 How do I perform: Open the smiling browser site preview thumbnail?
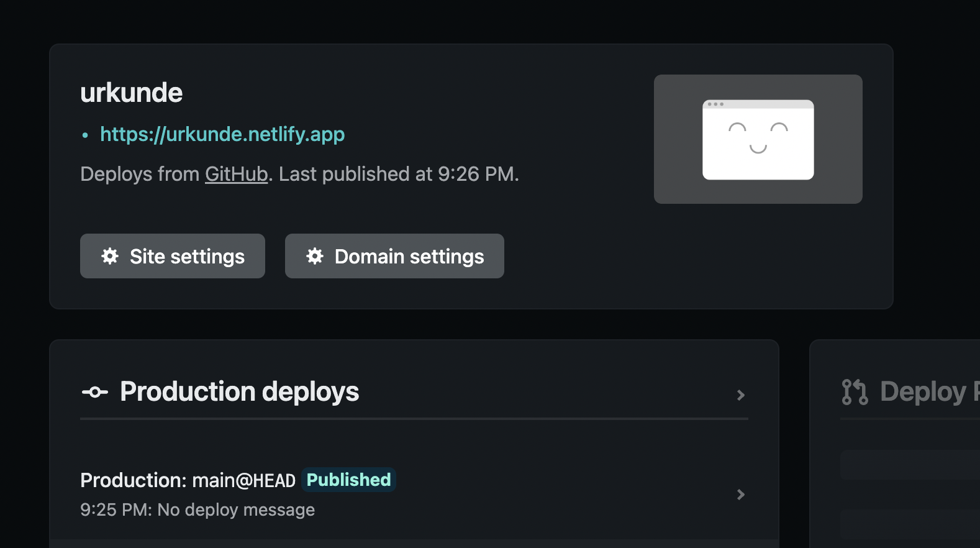tap(758, 139)
